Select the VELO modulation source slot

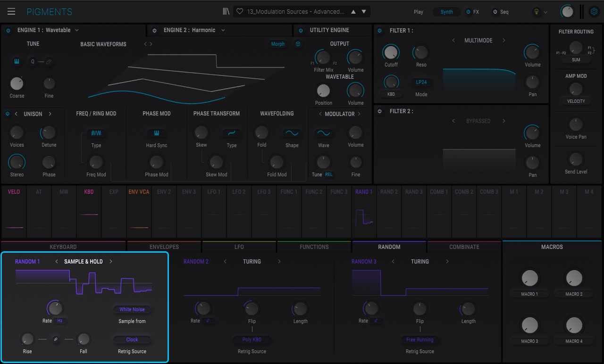(x=14, y=212)
